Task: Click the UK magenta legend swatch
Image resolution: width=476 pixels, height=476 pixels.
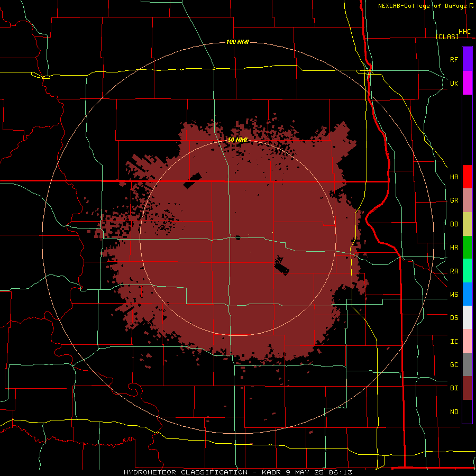Action: coord(467,83)
